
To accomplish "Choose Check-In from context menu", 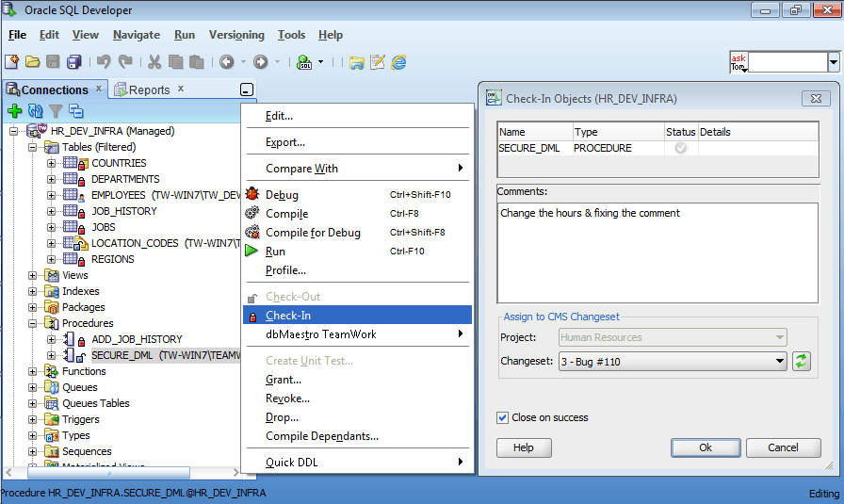I will (x=357, y=315).
